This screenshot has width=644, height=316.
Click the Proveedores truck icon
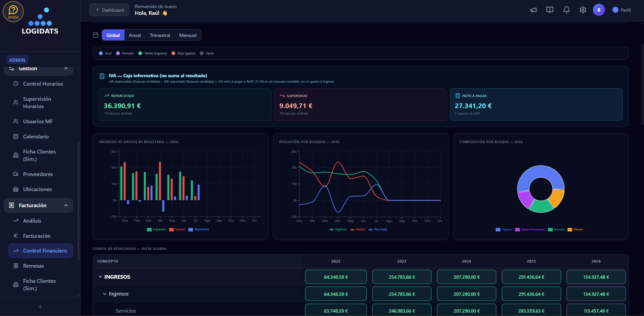click(x=16, y=174)
